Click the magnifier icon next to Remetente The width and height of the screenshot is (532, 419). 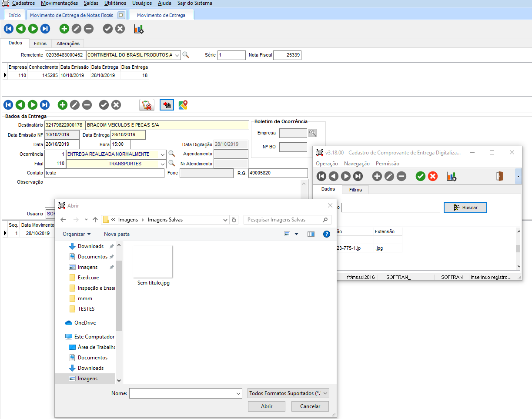(186, 55)
